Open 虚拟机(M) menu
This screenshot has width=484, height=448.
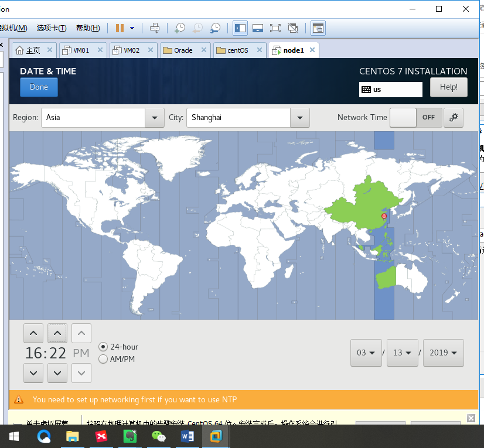point(13,28)
